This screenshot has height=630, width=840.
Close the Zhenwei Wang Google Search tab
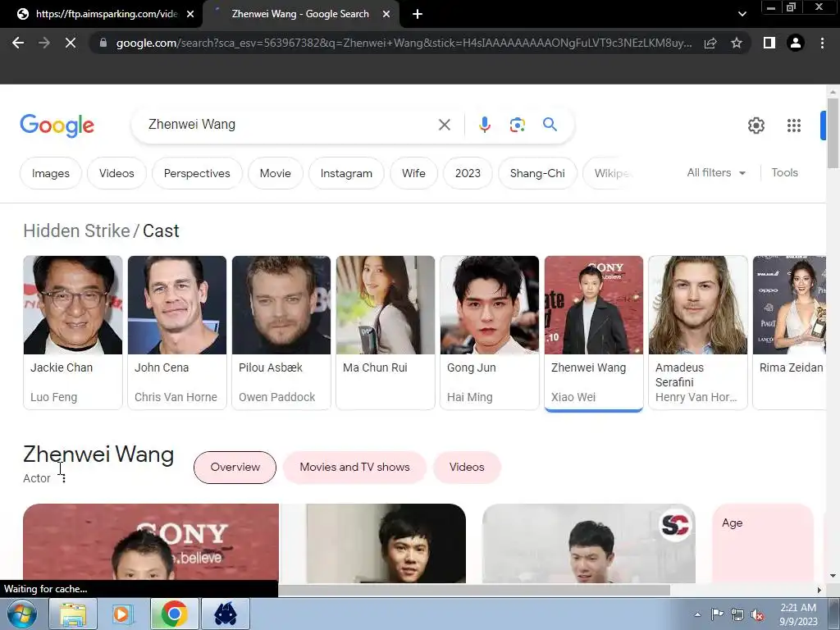pos(386,14)
